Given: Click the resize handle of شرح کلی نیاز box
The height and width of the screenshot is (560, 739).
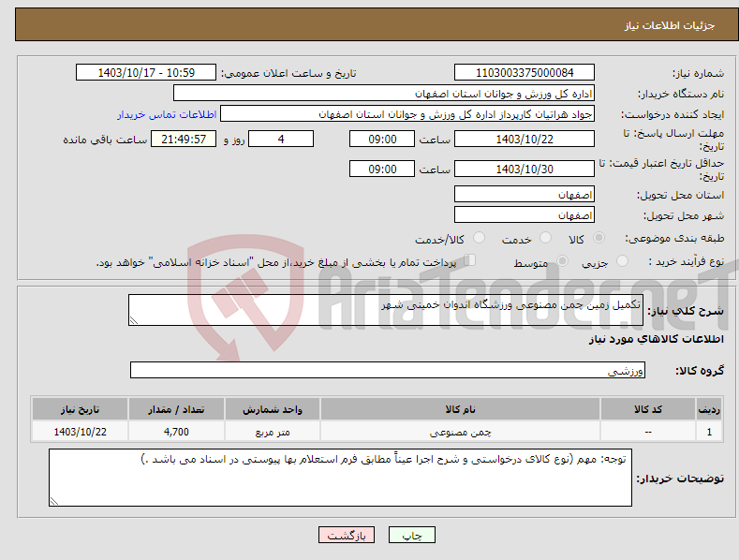Looking at the screenshot, I should 134,320.
